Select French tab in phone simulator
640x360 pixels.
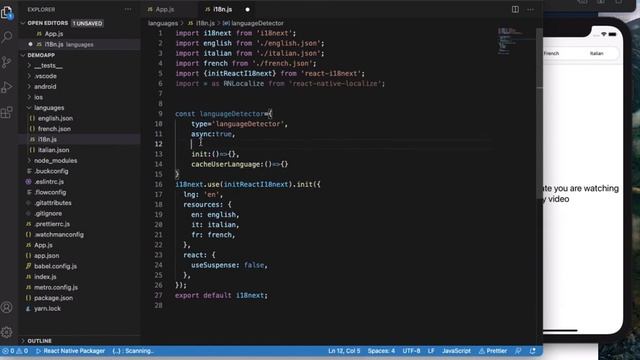coord(551,53)
